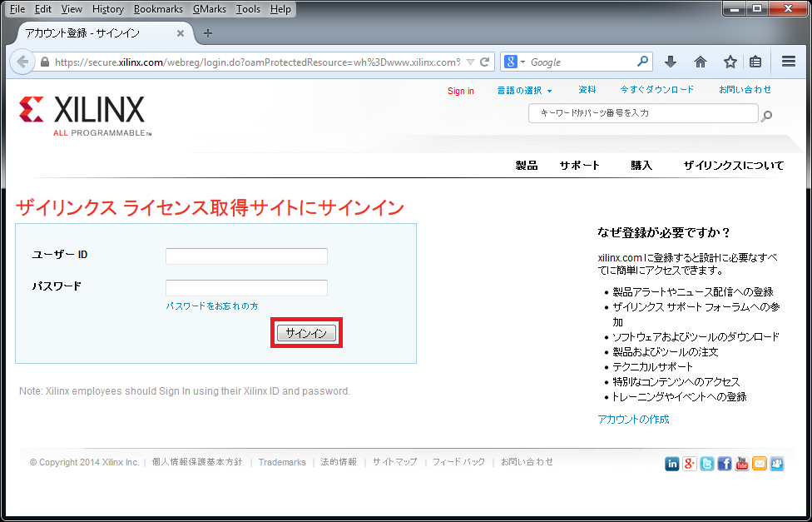Viewport: 812px width, 522px height.
Task: Click the アカウントの作成 link
Action: [x=633, y=419]
